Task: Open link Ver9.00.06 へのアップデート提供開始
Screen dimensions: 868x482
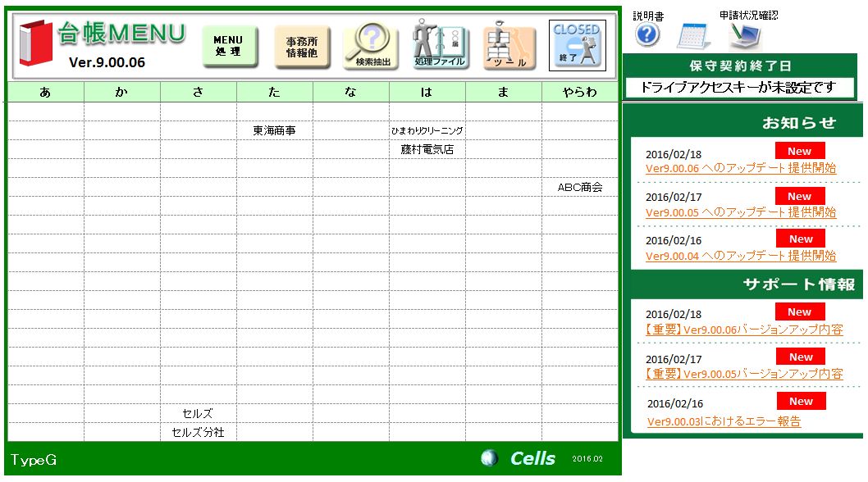Action: click(x=741, y=168)
